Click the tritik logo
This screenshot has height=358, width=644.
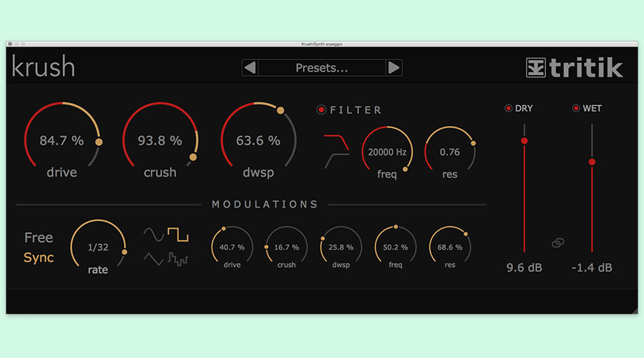[574, 67]
